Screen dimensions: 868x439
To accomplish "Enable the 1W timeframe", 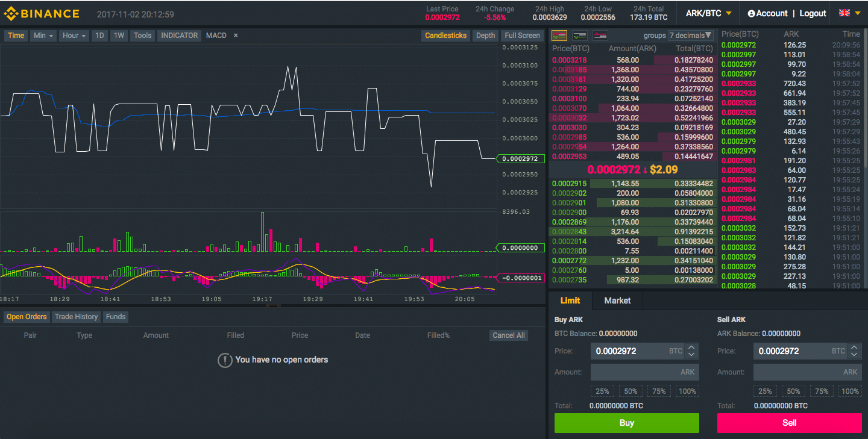I will click(119, 36).
